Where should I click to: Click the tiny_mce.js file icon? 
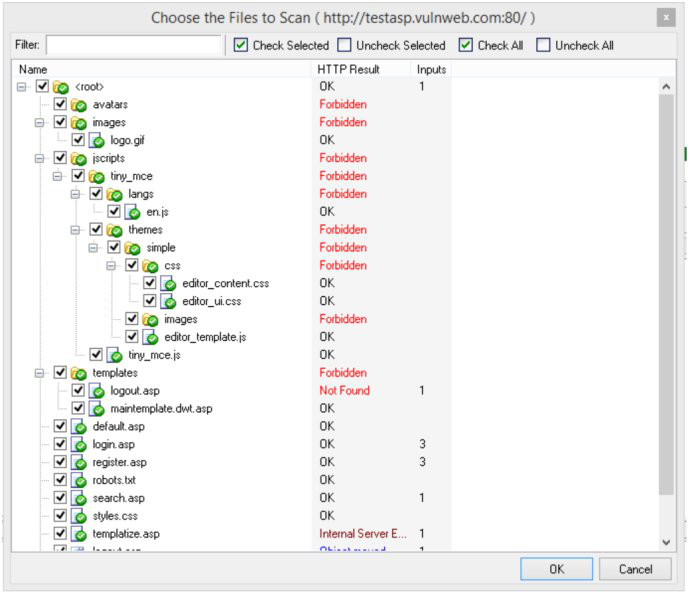114,356
